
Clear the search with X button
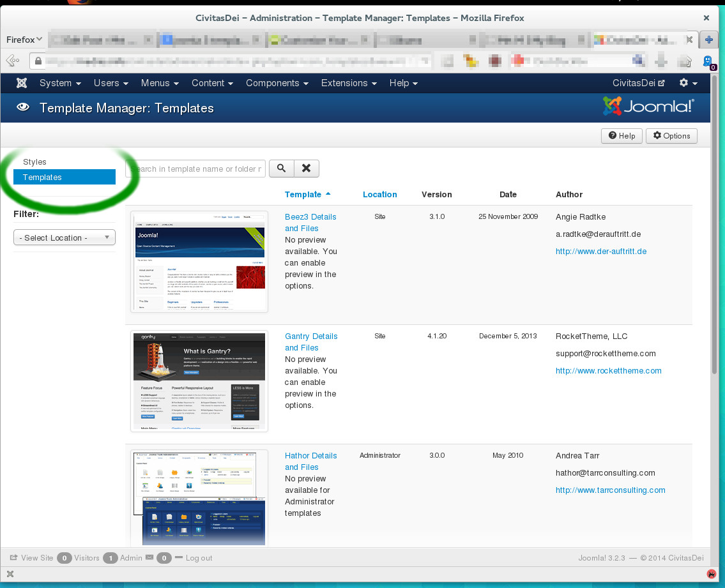pyautogui.click(x=306, y=169)
